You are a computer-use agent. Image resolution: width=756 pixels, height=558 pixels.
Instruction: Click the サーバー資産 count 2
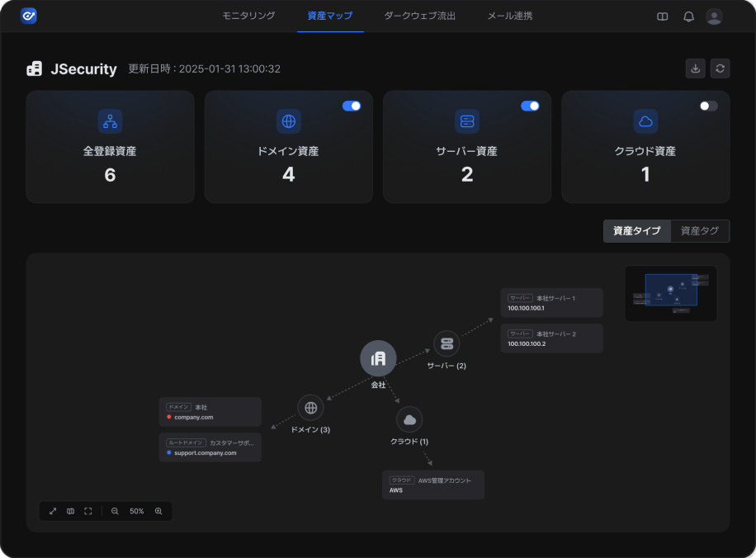(x=467, y=175)
